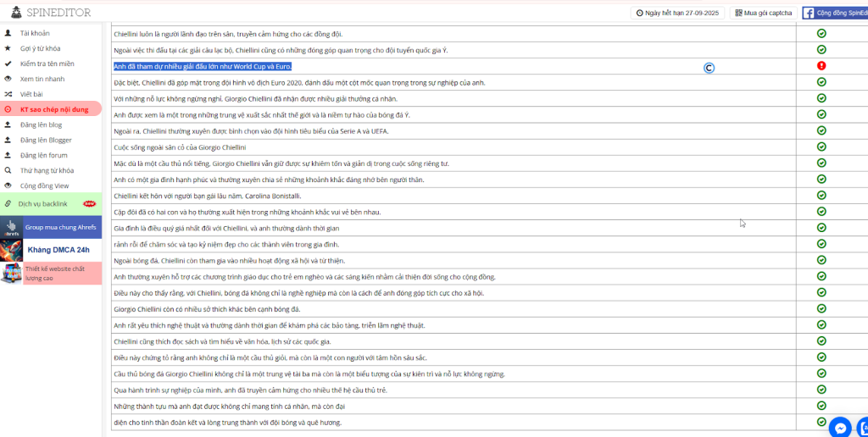This screenshot has width=868, height=437.
Task: Click Ngày hết hạn 27-09-2025 button
Action: coord(676,13)
